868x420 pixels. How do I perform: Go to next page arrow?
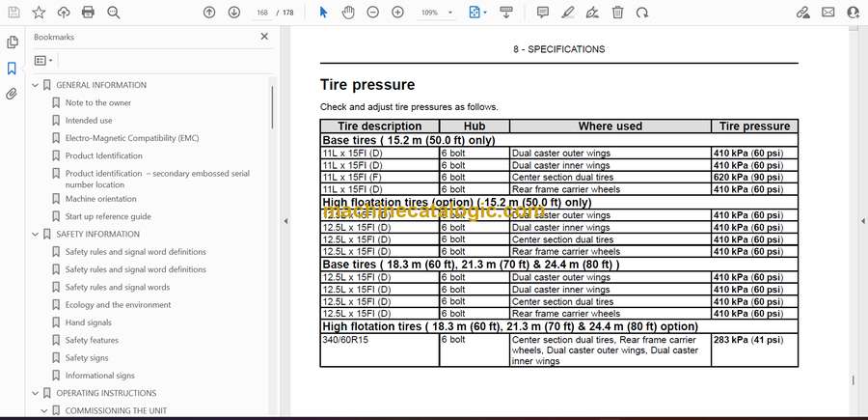click(x=234, y=13)
